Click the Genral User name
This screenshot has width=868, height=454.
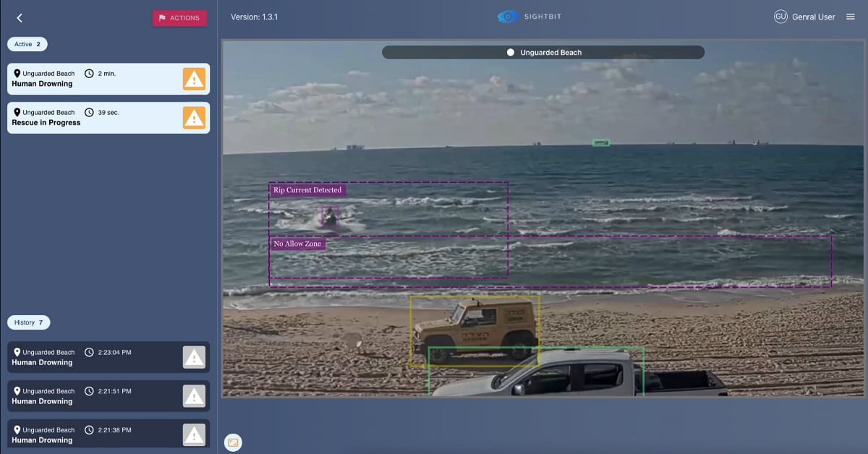[814, 17]
